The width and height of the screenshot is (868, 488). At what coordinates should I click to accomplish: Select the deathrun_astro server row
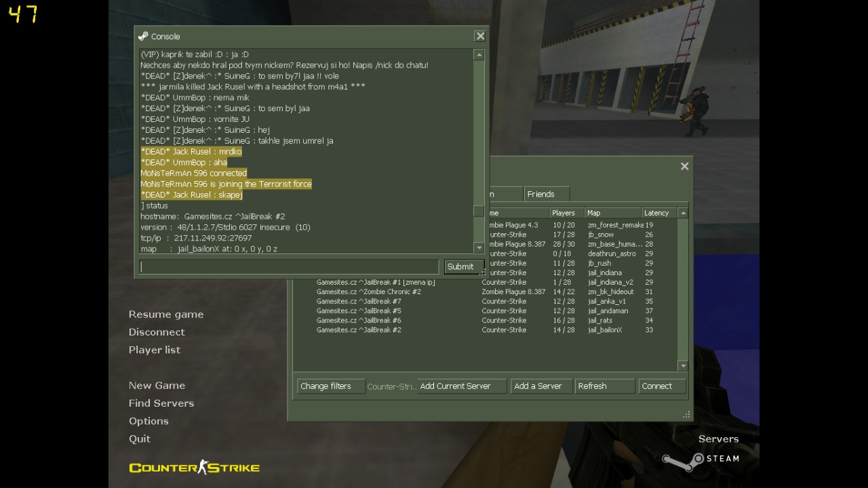pos(582,253)
